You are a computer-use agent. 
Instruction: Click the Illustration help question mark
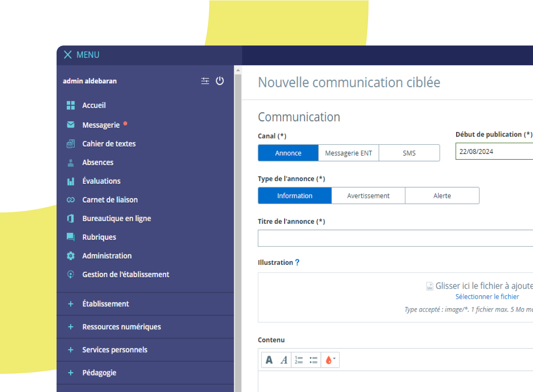pos(297,262)
